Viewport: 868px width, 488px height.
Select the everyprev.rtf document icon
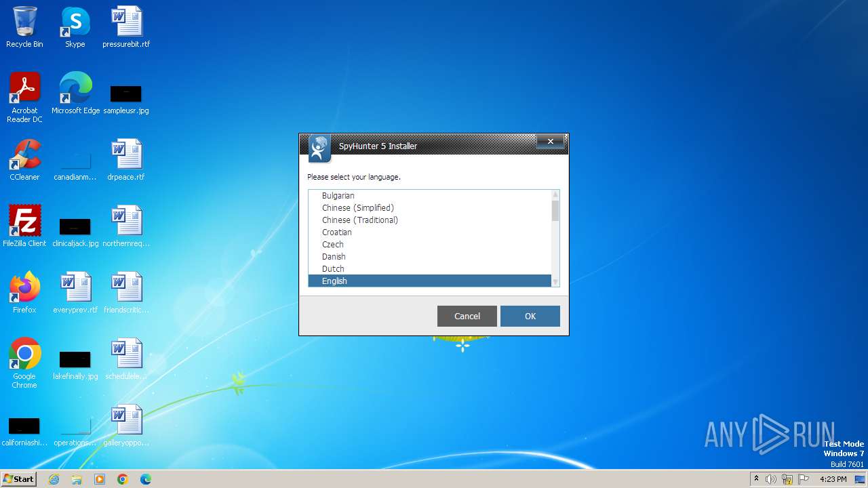(75, 293)
